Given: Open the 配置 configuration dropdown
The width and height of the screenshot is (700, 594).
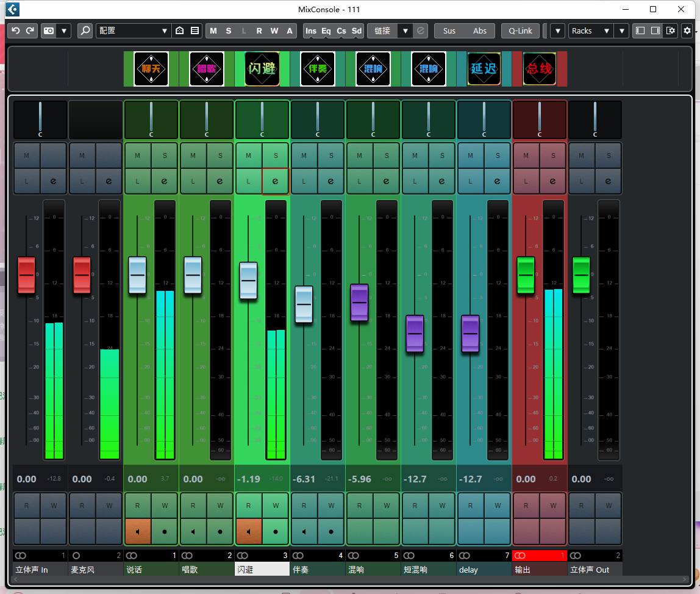Looking at the screenshot, I should [x=134, y=30].
